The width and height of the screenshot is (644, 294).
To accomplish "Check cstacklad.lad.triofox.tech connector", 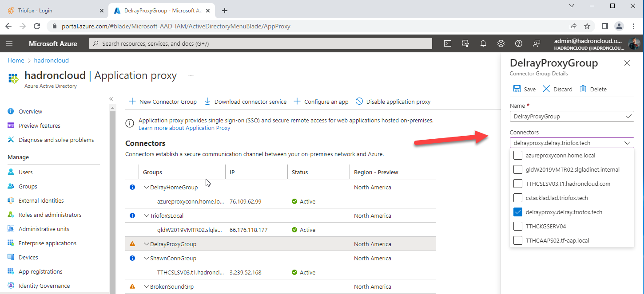I will click(x=517, y=198).
